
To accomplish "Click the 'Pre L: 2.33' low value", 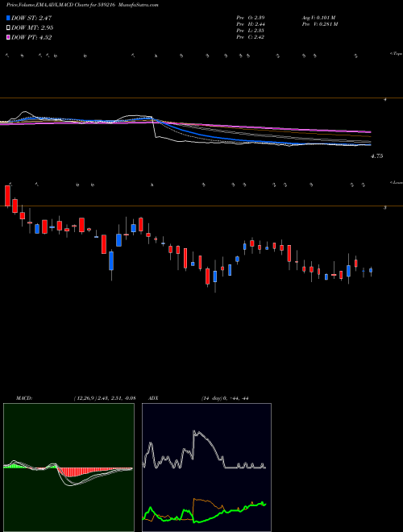I will point(251,31).
